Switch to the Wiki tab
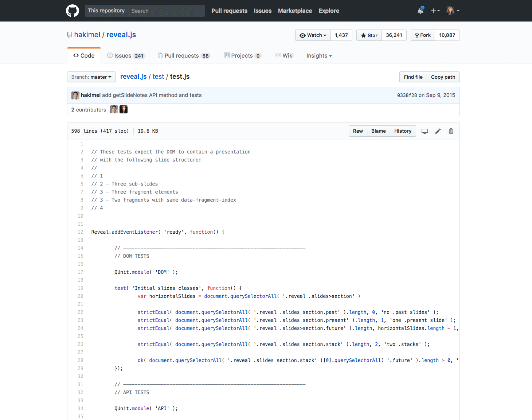Screen dimensions: 532x420 284,55
